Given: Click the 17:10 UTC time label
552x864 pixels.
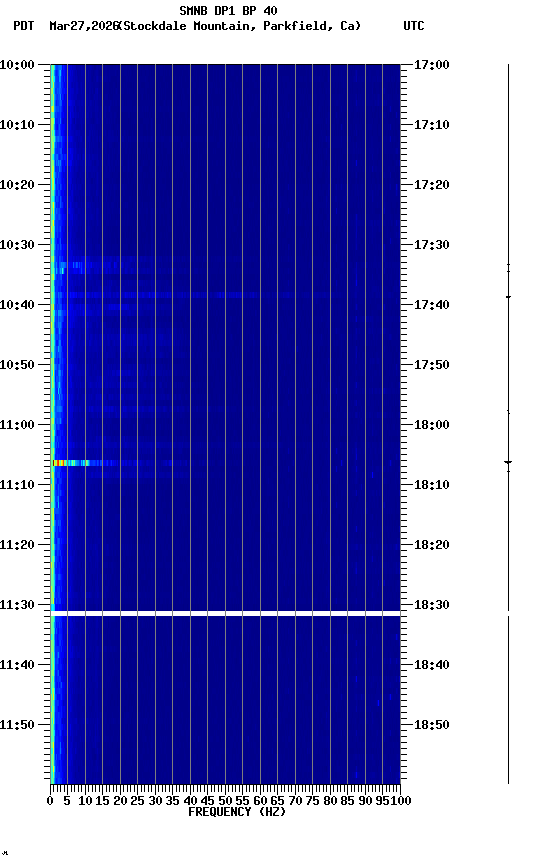Looking at the screenshot, I should pyautogui.click(x=432, y=125).
